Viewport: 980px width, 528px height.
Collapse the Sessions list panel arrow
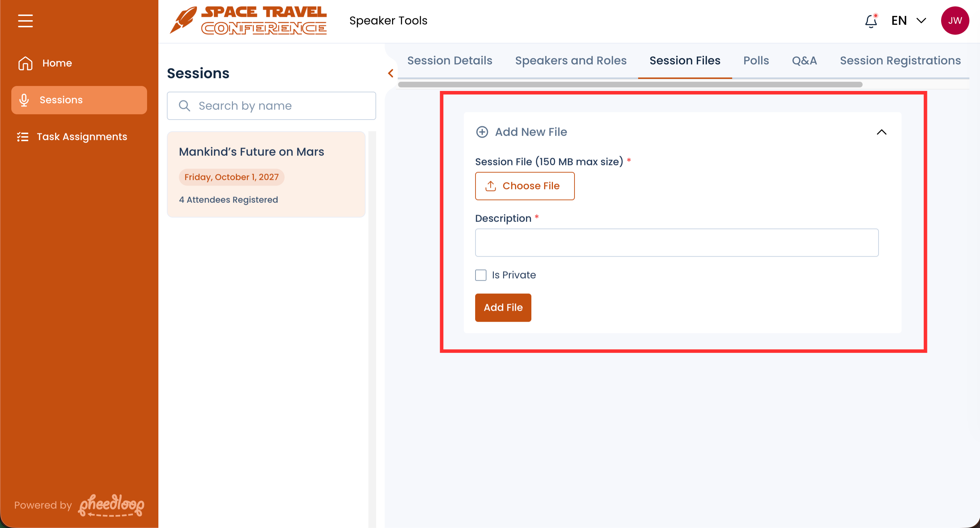pos(391,73)
